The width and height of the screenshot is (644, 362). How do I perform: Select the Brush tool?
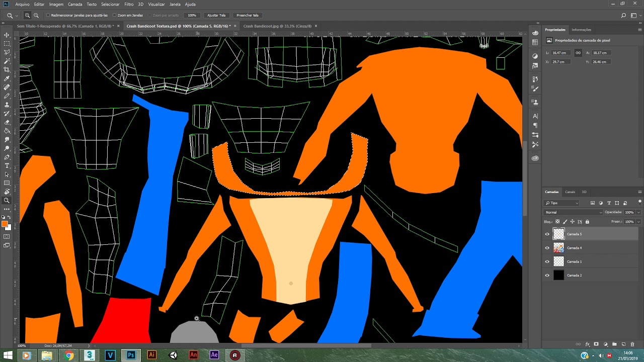click(x=7, y=96)
